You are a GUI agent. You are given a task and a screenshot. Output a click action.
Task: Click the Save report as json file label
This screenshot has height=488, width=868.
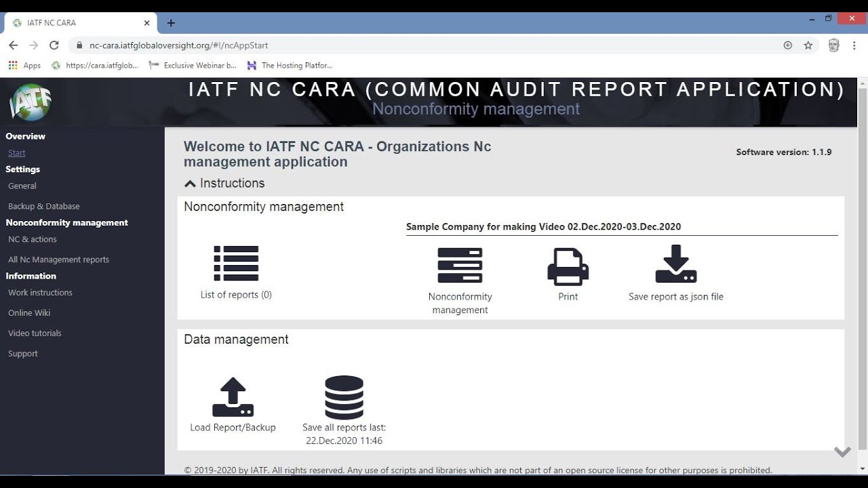[x=676, y=297]
